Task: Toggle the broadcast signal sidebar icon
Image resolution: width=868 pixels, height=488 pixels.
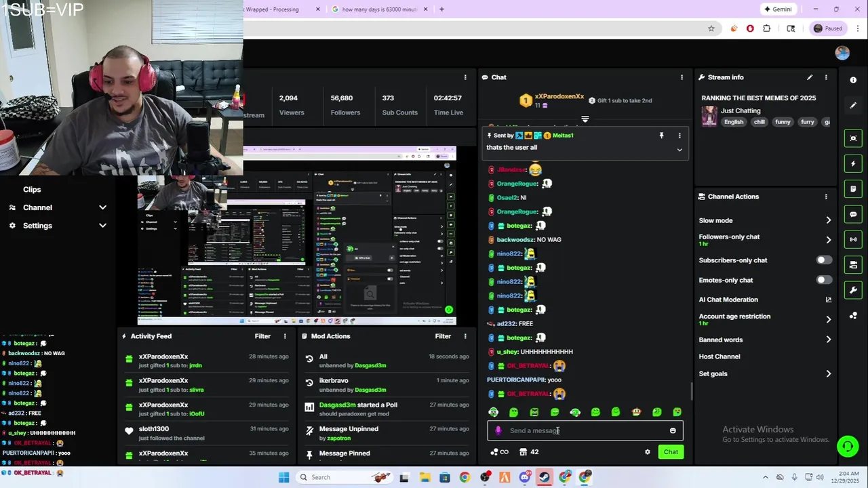Action: (853, 239)
